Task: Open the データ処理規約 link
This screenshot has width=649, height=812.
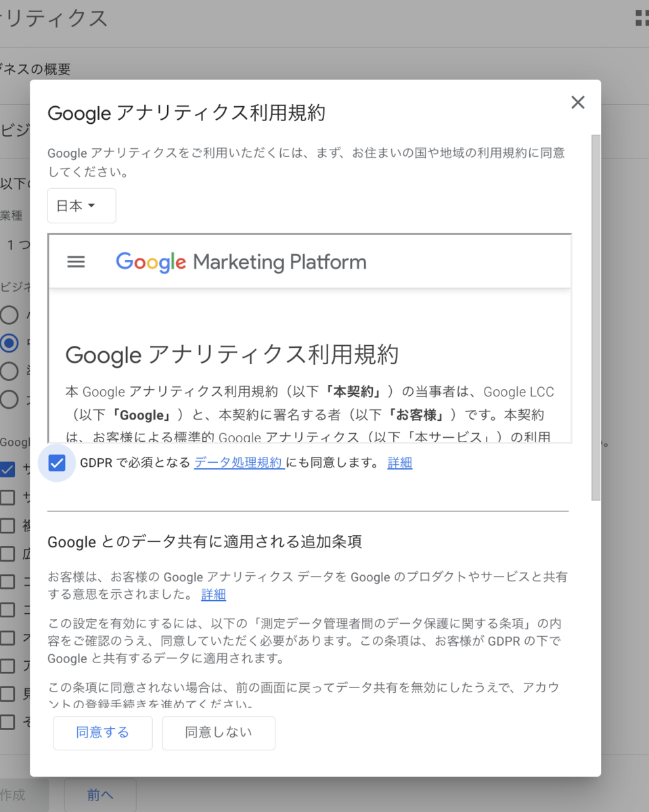Action: [x=239, y=463]
